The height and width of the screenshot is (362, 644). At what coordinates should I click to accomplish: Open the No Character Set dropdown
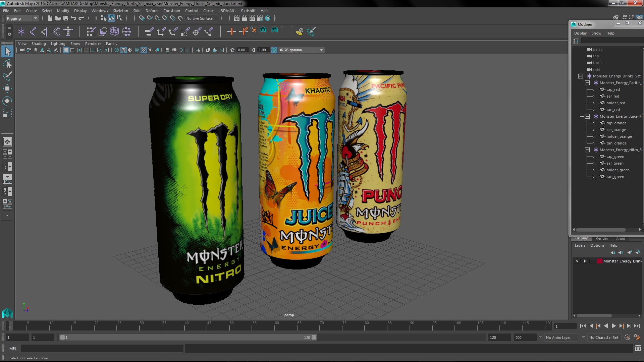tap(604, 338)
